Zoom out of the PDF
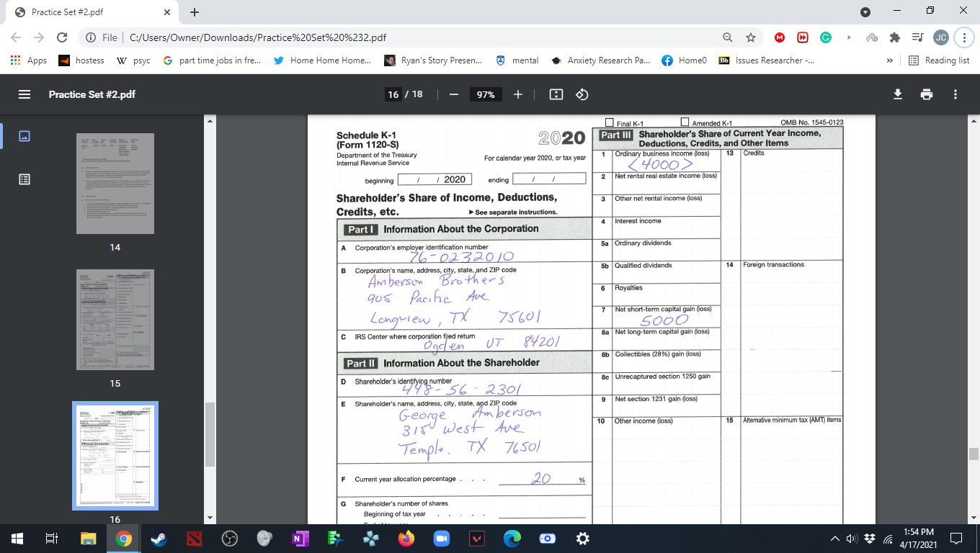Image resolution: width=980 pixels, height=553 pixels. tap(454, 94)
